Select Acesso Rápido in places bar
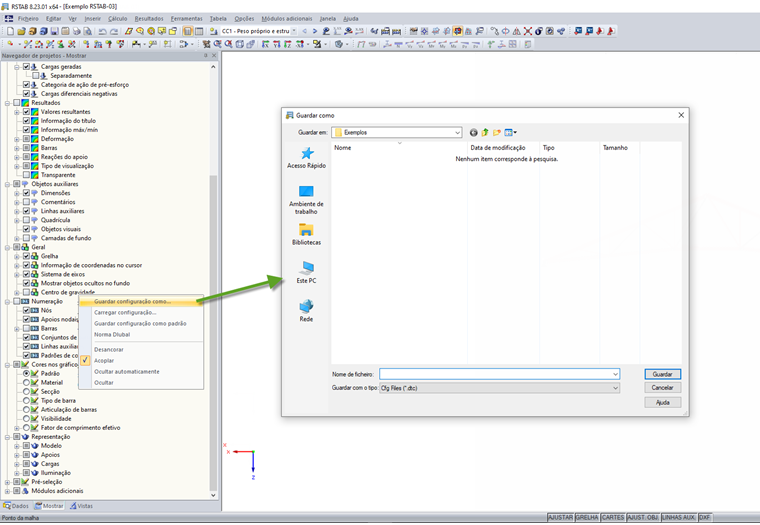The image size is (760, 525). pos(306,158)
